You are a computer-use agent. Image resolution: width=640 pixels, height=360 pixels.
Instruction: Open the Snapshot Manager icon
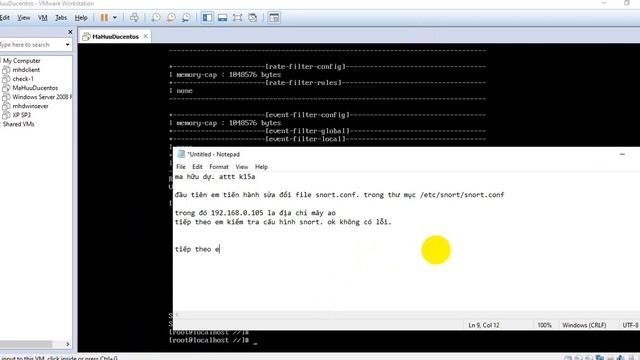tap(186, 18)
